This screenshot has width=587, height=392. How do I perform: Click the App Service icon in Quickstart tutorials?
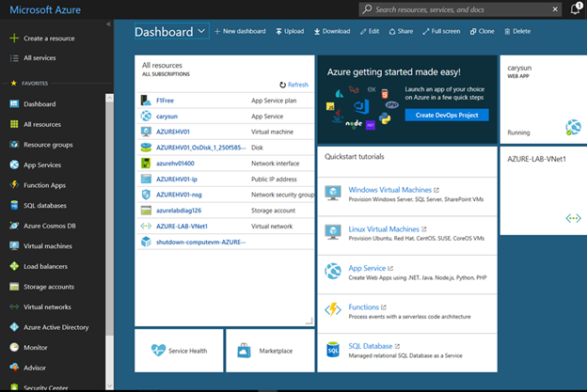coord(333,271)
